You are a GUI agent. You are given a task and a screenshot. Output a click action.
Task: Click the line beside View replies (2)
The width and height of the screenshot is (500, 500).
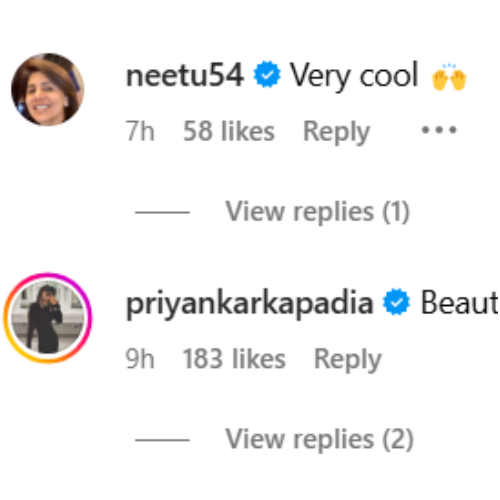pyautogui.click(x=162, y=440)
